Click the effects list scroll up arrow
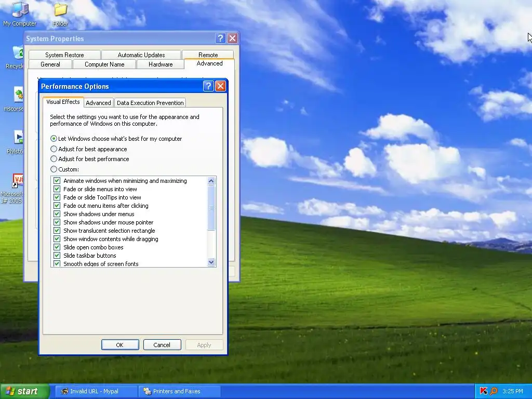The image size is (532, 399). click(x=211, y=181)
